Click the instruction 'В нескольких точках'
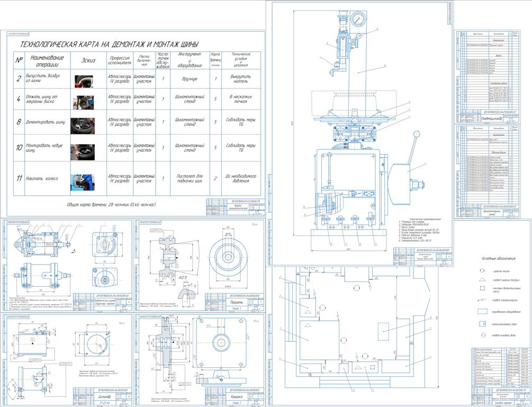Viewport: 532px width, 407px height. point(240,99)
